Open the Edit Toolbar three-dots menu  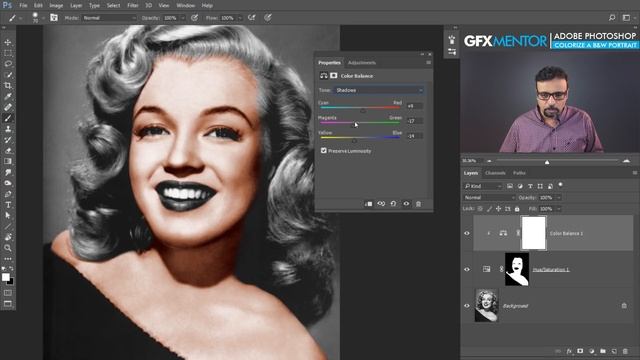[8, 259]
